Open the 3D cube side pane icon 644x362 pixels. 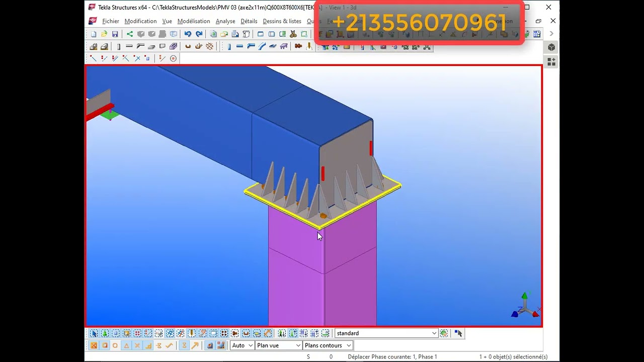(551, 47)
